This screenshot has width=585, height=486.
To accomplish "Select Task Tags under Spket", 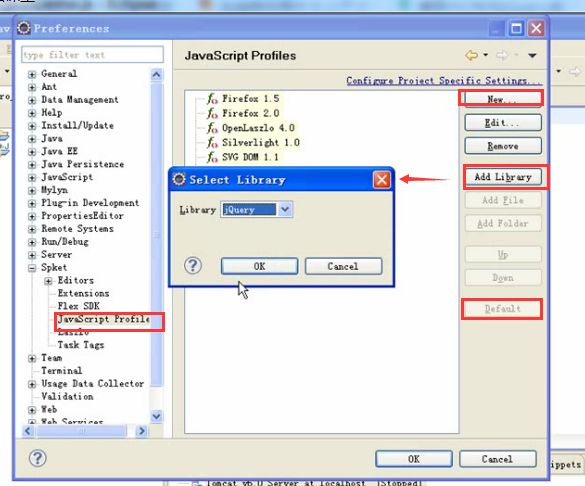I will tap(81, 345).
